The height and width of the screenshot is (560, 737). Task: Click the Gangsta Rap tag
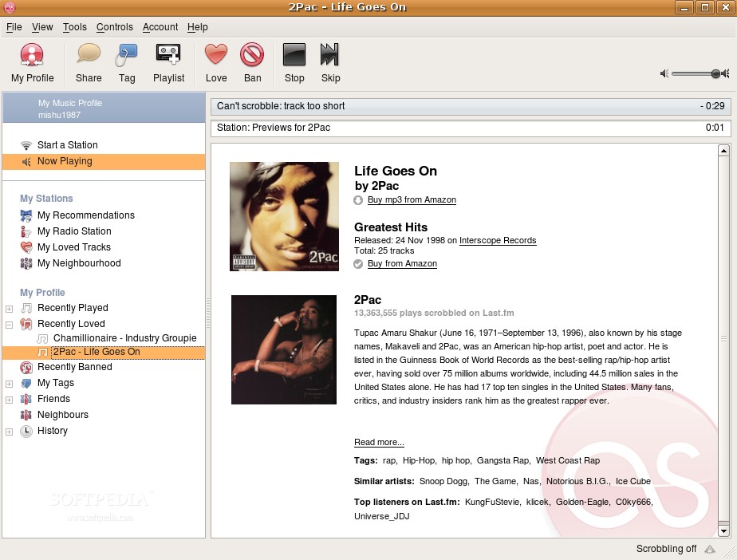(x=503, y=461)
